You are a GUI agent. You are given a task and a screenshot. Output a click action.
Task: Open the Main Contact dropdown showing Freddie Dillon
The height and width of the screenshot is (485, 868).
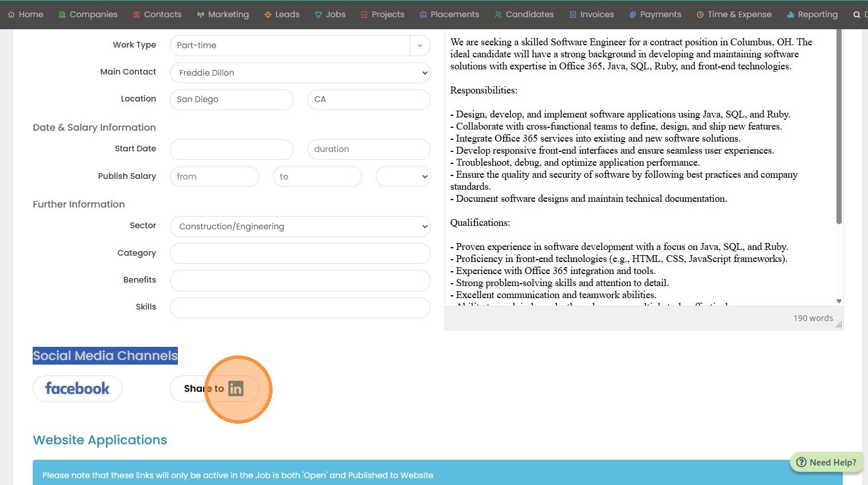(x=300, y=73)
